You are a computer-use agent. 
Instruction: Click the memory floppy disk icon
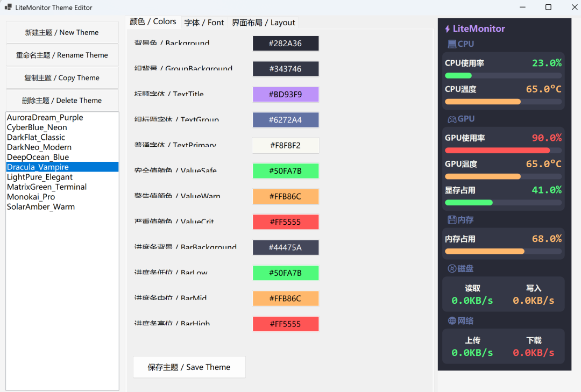click(452, 220)
